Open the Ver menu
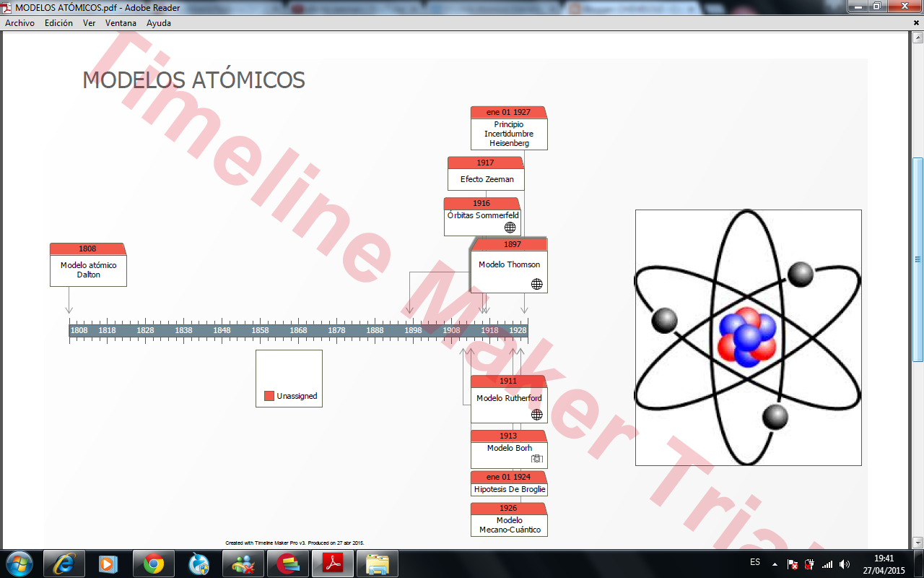Image resolution: width=924 pixels, height=578 pixels. pos(88,23)
